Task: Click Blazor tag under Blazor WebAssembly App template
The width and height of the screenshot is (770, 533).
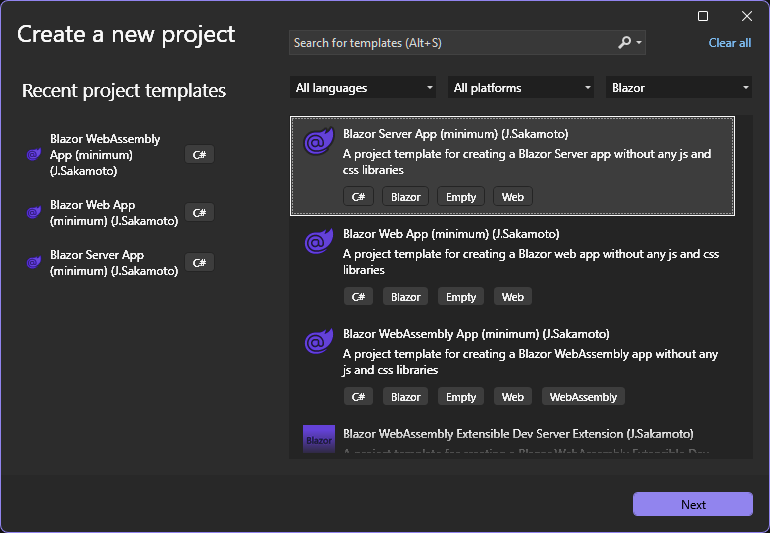Action: 406,396
